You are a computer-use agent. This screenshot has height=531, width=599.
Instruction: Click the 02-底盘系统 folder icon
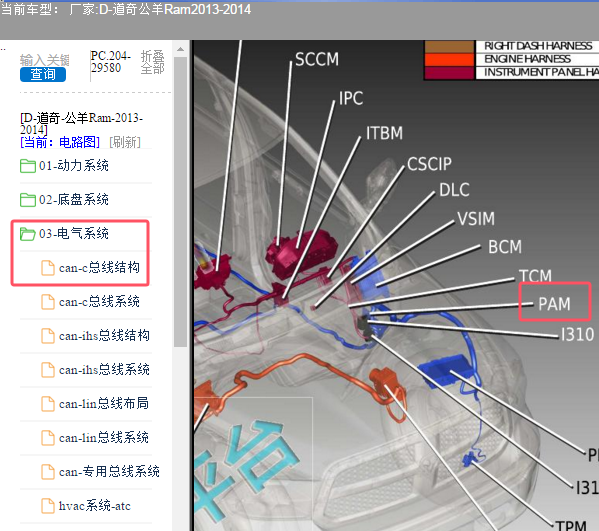[28, 200]
